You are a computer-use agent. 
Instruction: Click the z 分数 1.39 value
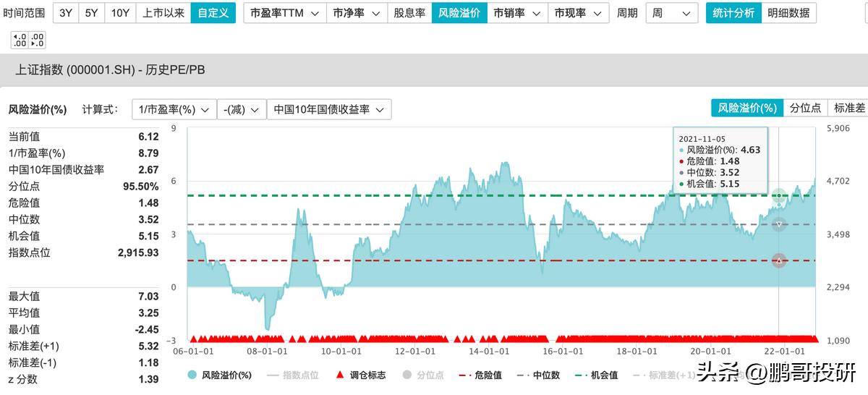pos(148,379)
